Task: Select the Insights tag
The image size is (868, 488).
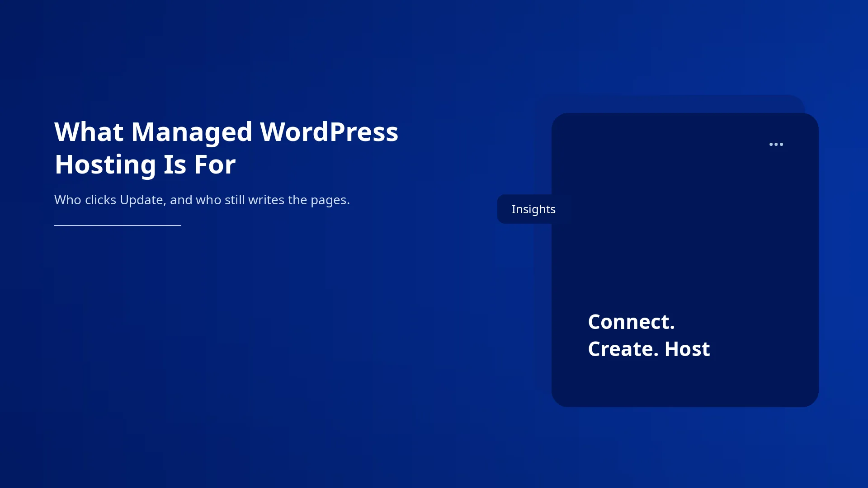Action: pyautogui.click(x=533, y=209)
